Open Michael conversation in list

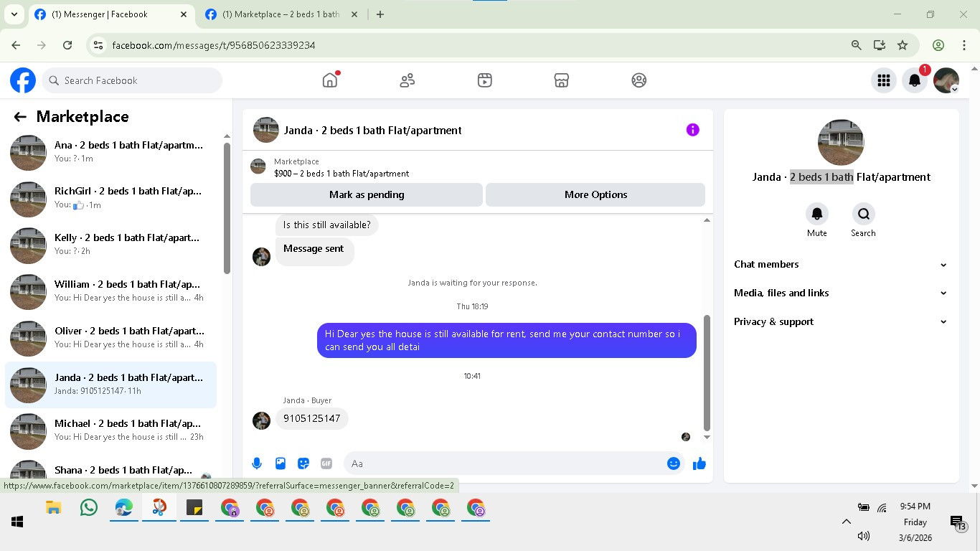click(x=111, y=430)
